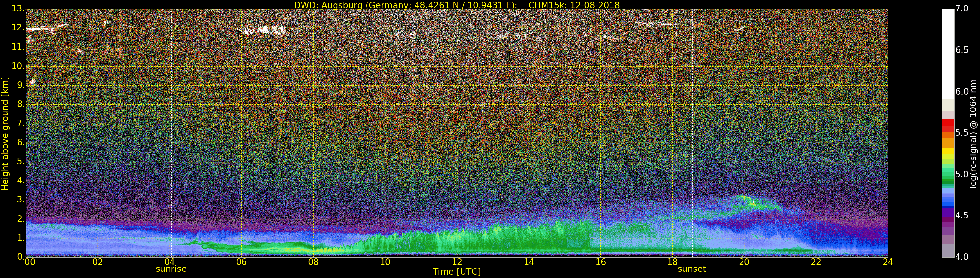Click height axis tick label "3."
Viewport: 980px width, 278px height.
(21, 200)
